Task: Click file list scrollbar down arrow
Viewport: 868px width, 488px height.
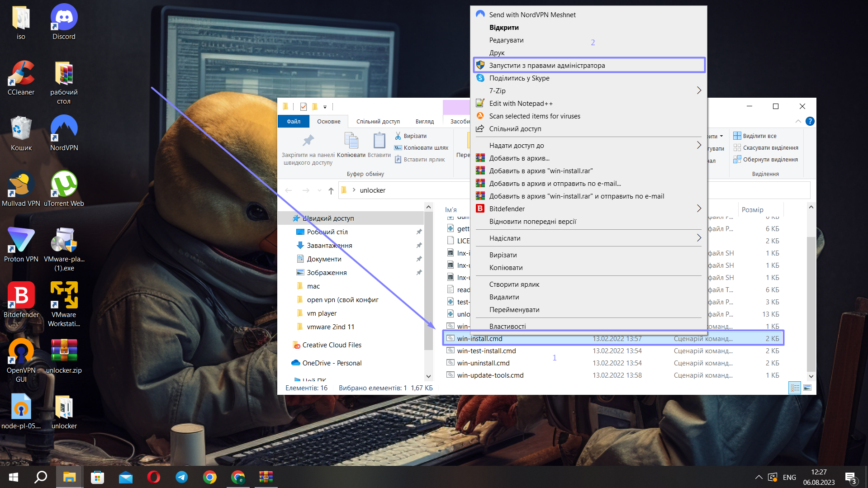Action: pyautogui.click(x=811, y=376)
